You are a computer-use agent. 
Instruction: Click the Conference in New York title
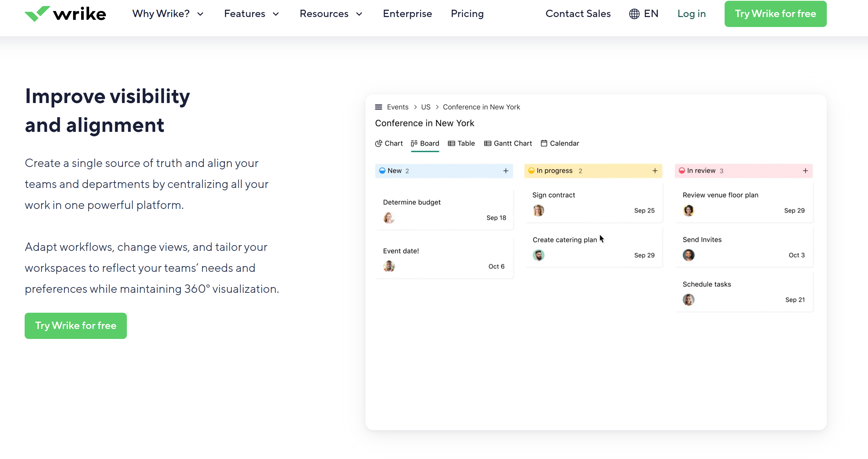pyautogui.click(x=425, y=123)
